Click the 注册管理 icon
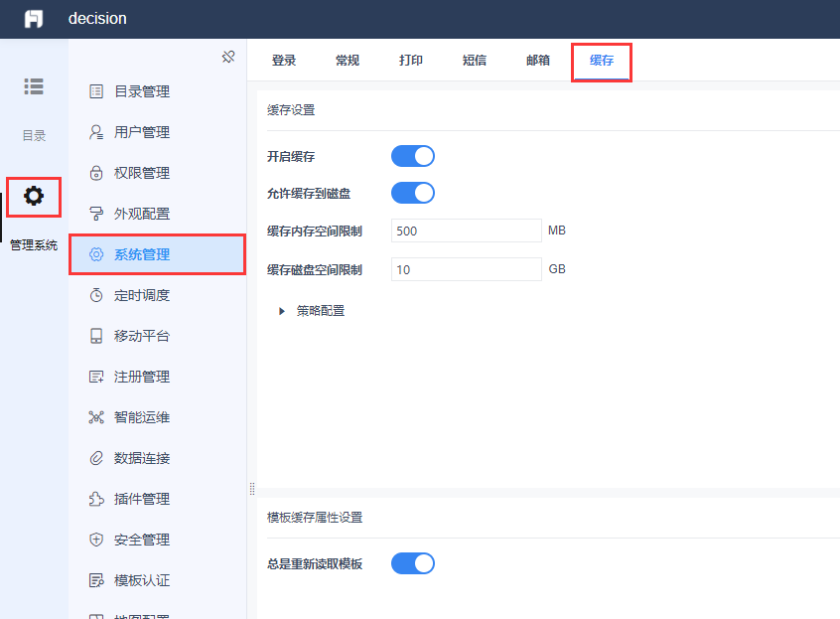Viewport: 840px width, 619px height. (96, 377)
